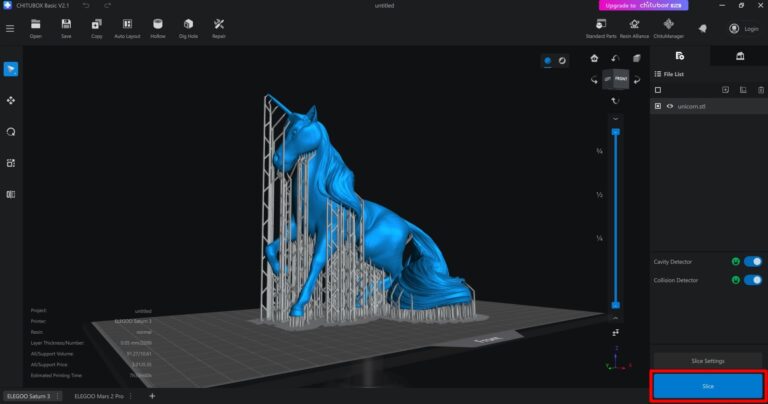Switch to the ELEGOO Saturn 3 tab
The image size is (768, 404).
(x=28, y=396)
